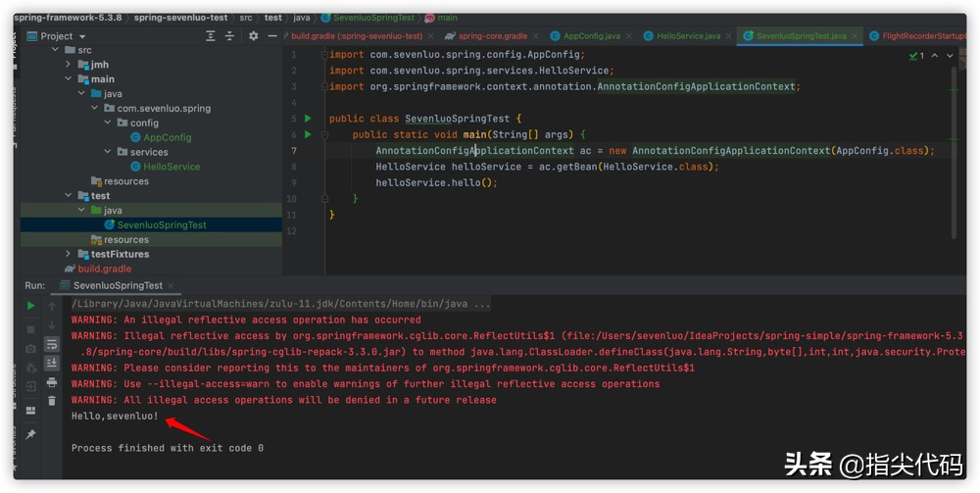This screenshot has height=493, width=980.
Task: Close the SevenluoSpringTest Run tab
Action: point(170,285)
